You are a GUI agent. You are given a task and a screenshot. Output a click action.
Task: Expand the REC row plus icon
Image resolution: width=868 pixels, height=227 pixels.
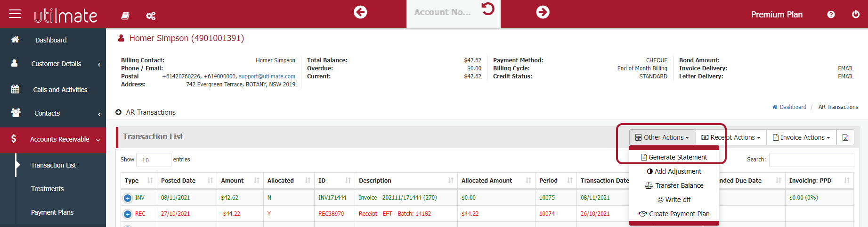tap(128, 214)
